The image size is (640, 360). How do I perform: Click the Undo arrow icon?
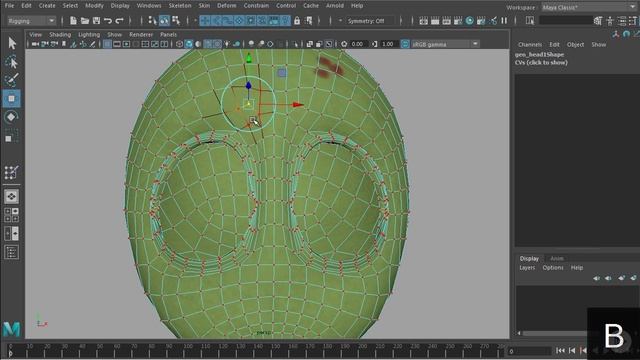pyautogui.click(x=108, y=20)
